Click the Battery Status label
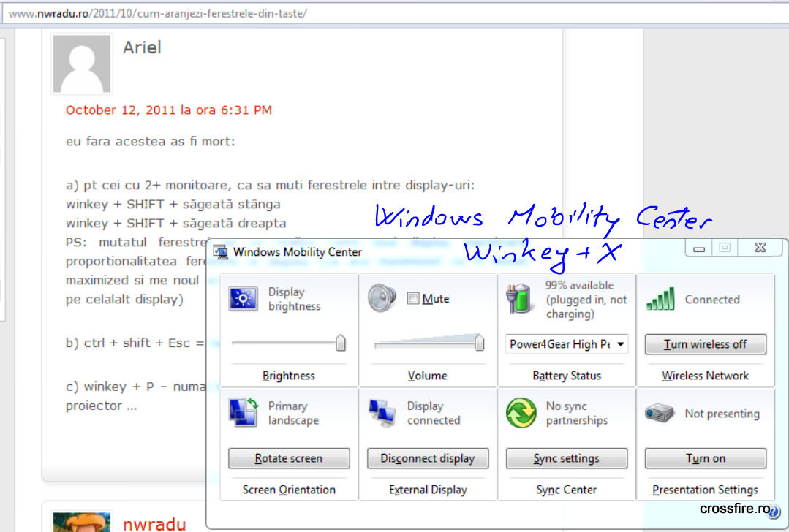 (567, 376)
